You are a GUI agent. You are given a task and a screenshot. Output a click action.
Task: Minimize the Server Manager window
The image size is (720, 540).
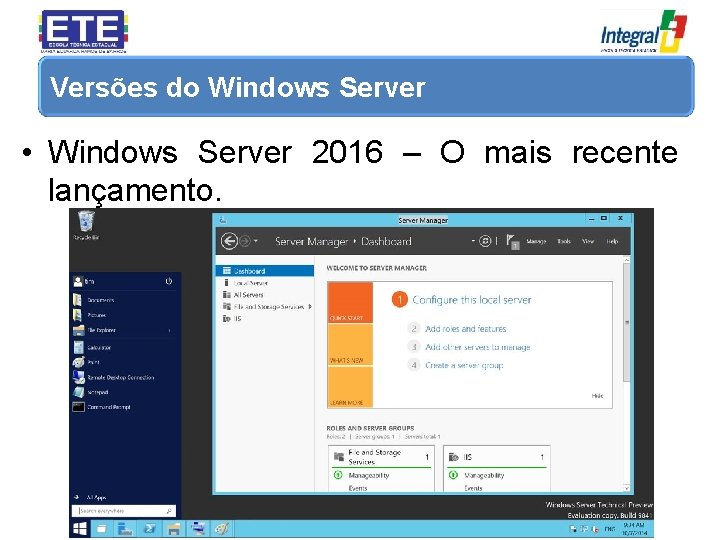(591, 219)
